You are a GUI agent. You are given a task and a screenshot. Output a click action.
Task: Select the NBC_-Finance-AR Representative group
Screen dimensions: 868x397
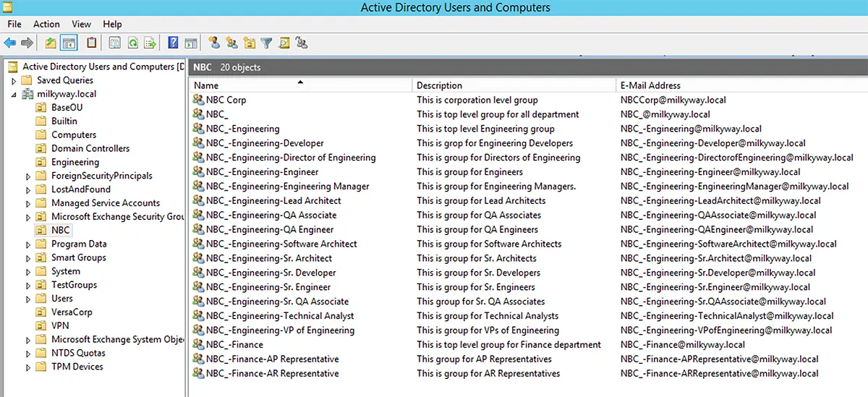(x=272, y=374)
